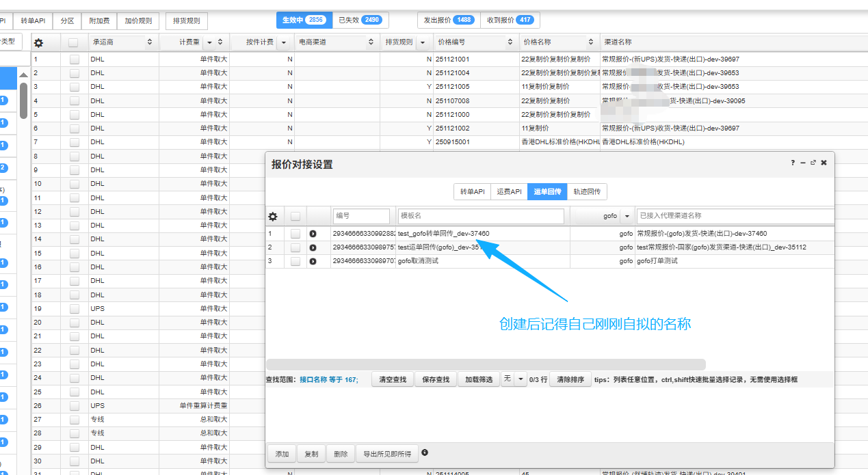The height and width of the screenshot is (475, 868).
Task: Expand row gofo取消测试 detail arrow
Action: (313, 261)
